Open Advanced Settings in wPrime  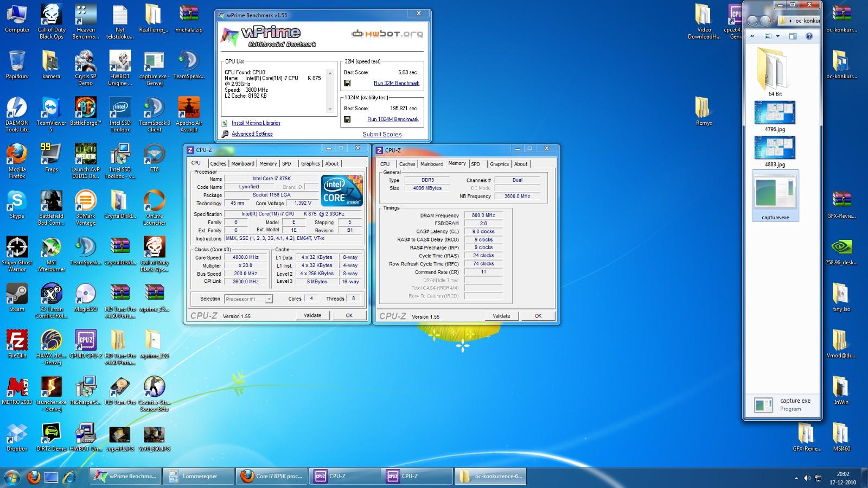252,134
